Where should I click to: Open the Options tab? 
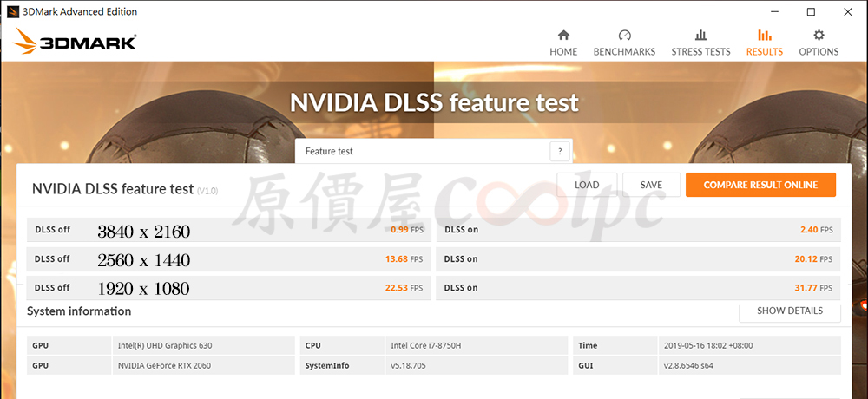pos(819,43)
